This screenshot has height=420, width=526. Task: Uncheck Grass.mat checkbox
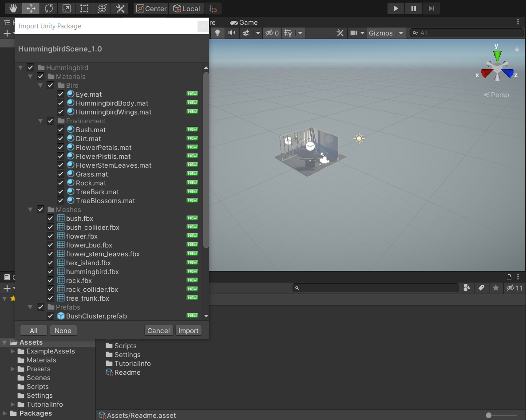tap(60, 173)
